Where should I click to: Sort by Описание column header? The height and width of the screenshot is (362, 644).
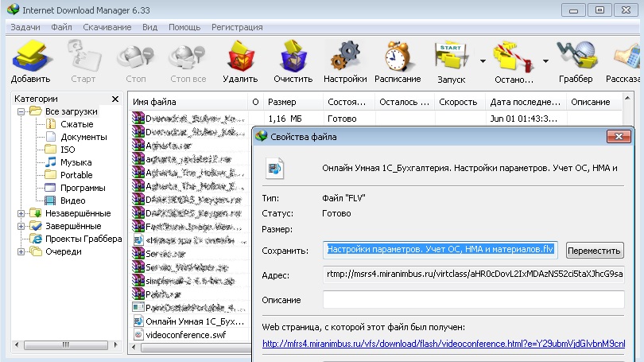coord(594,102)
